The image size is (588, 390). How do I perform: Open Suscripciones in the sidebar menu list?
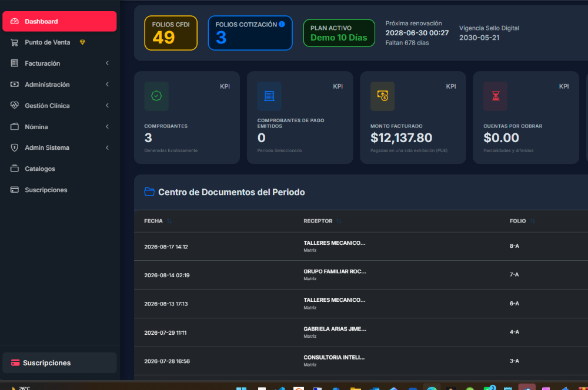pyautogui.click(x=59, y=190)
